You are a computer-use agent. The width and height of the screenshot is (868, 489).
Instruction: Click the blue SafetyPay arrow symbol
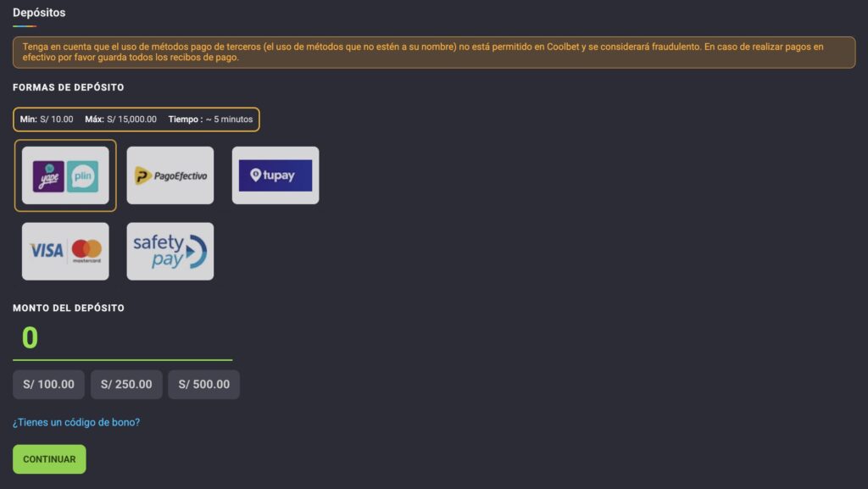195,253
